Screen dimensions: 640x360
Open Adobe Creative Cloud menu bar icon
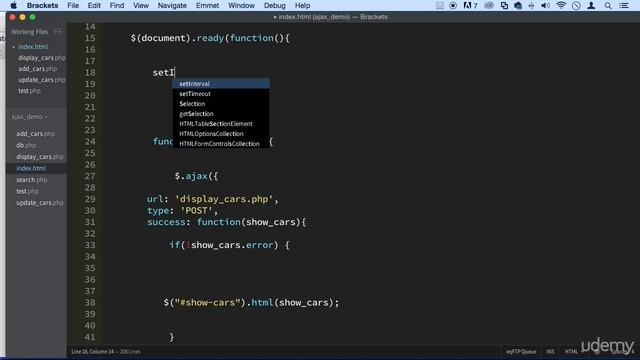click(x=470, y=5)
